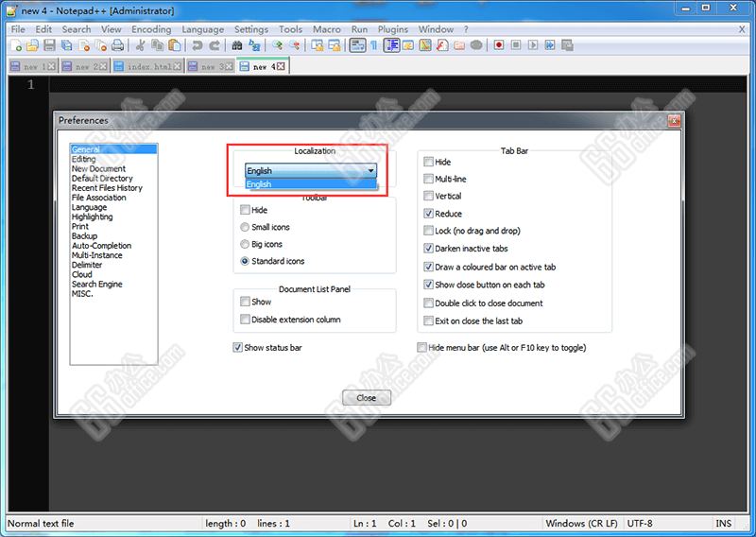Select New Document in preferences list

98,168
